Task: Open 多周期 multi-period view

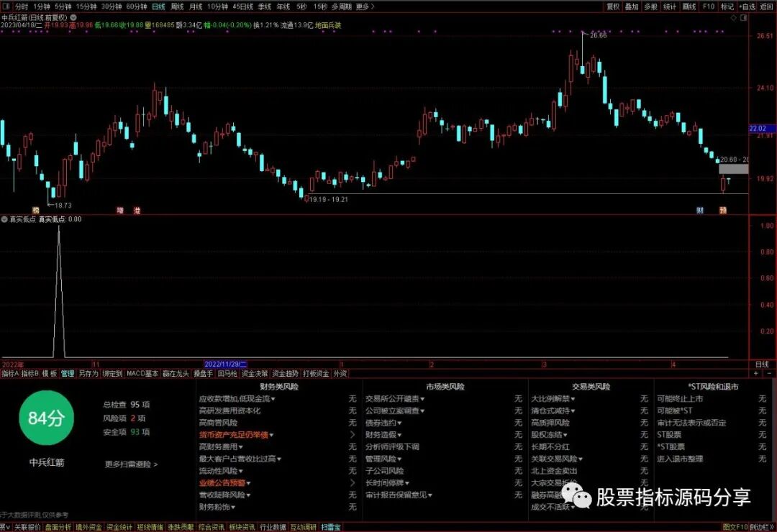Action: [x=342, y=6]
